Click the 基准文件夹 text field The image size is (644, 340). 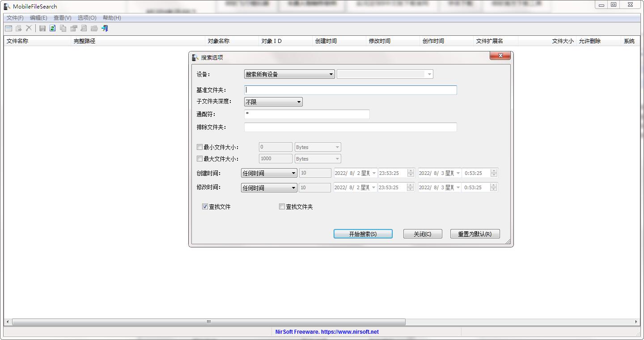point(351,90)
